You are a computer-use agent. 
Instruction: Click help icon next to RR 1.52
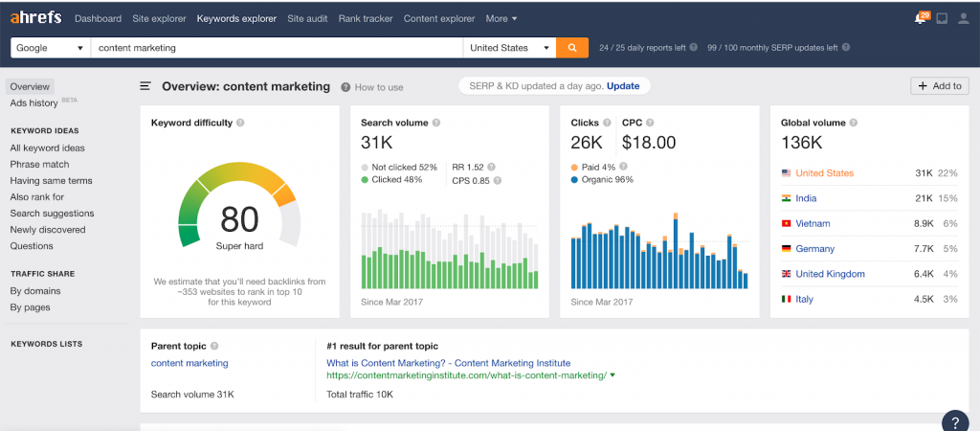[x=491, y=167]
